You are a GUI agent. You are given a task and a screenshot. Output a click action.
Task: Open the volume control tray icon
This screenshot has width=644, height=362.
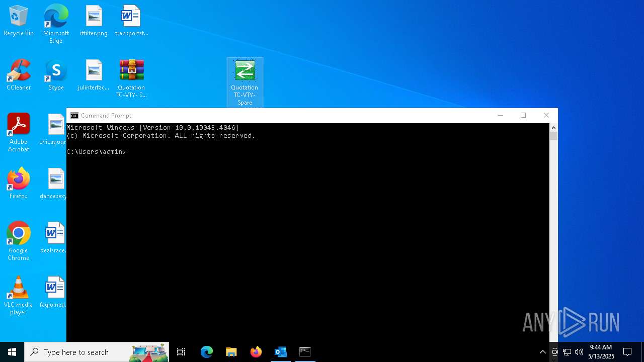click(x=579, y=352)
